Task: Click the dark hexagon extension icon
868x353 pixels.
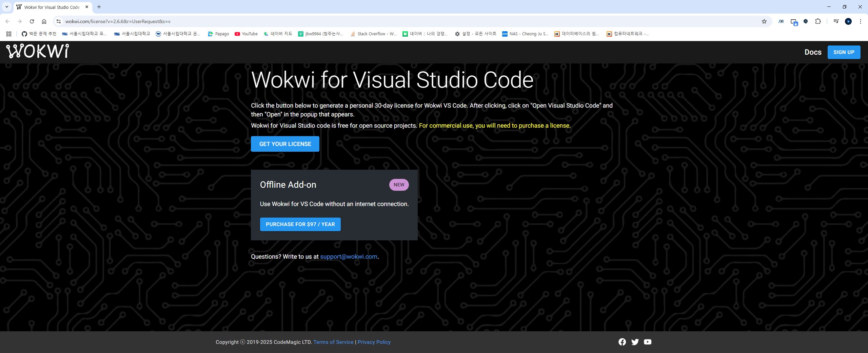Action: click(x=806, y=21)
